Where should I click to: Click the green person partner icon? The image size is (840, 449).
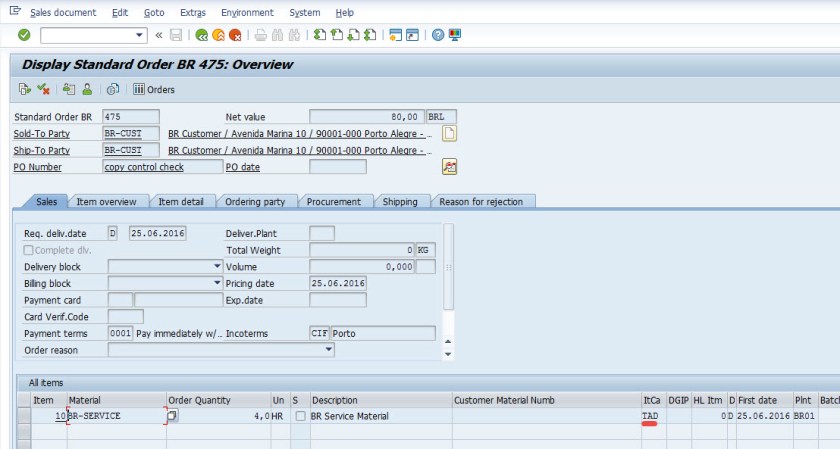tap(87, 89)
